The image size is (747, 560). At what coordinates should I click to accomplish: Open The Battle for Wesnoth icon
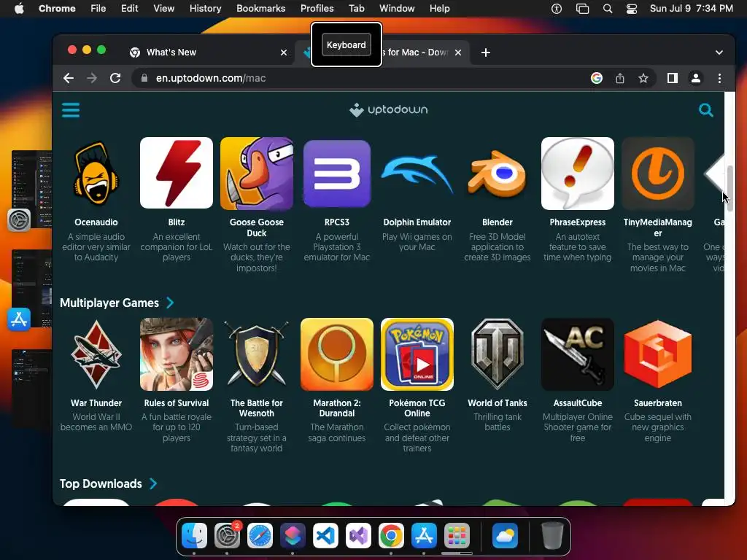(256, 354)
